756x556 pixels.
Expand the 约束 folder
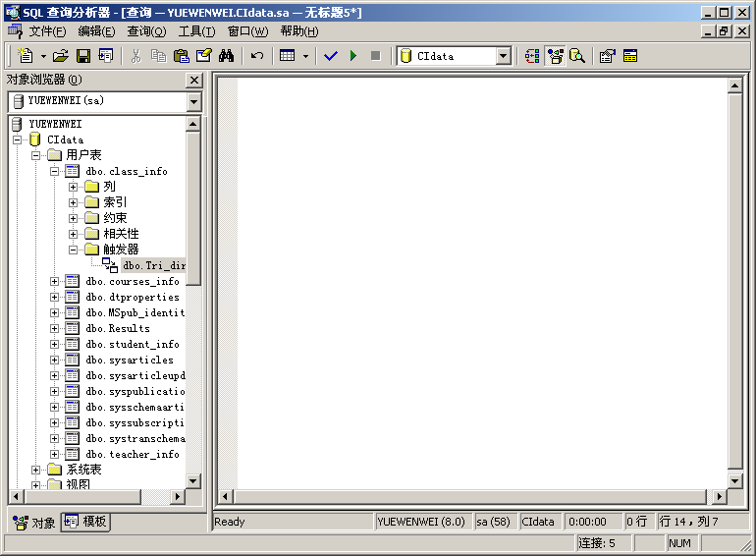[73, 218]
